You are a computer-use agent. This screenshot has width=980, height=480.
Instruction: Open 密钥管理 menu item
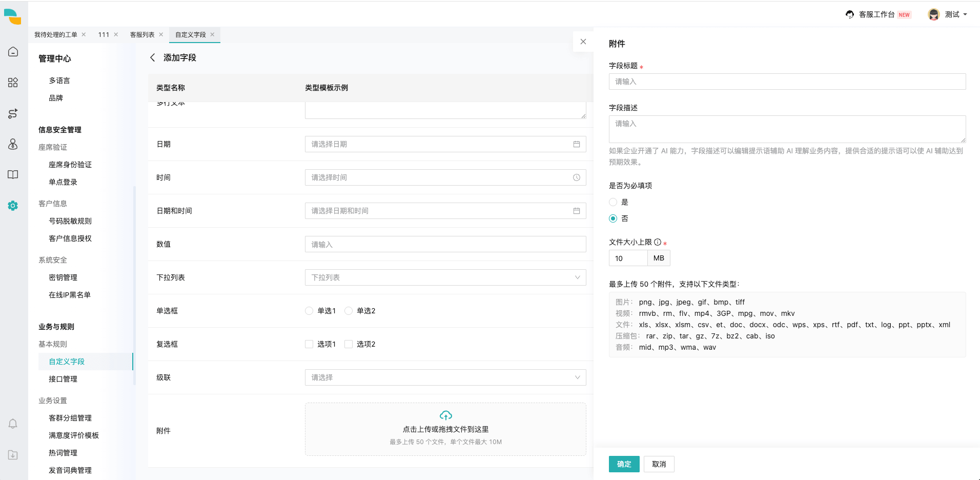coord(63,277)
